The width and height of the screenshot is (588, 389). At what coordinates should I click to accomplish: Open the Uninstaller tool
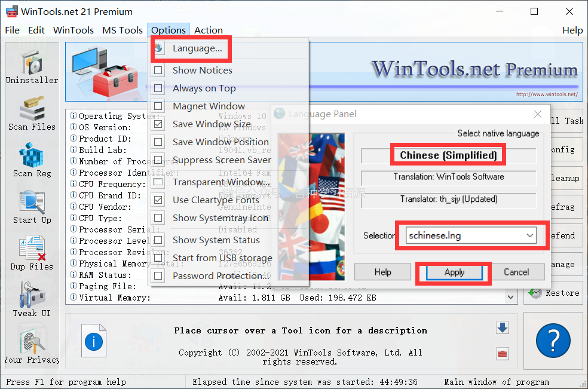(32, 66)
